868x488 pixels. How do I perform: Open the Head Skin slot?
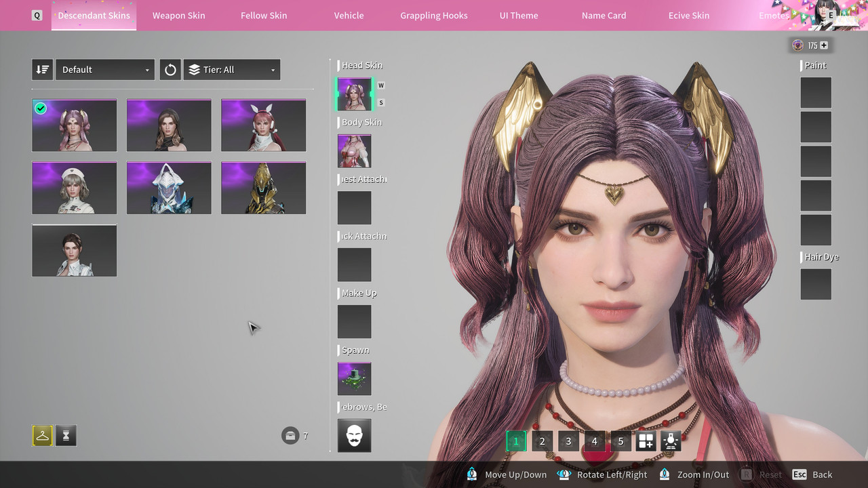[355, 94]
